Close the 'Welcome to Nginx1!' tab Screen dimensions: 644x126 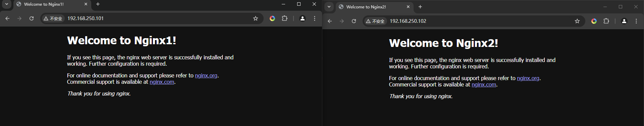point(86,4)
